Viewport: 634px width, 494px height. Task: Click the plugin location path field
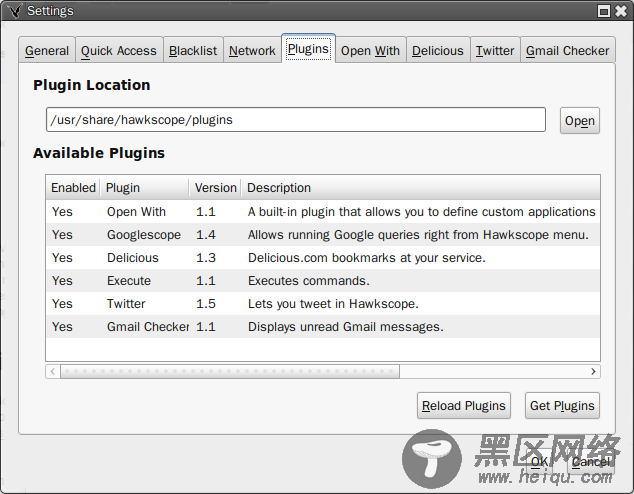pyautogui.click(x=296, y=120)
